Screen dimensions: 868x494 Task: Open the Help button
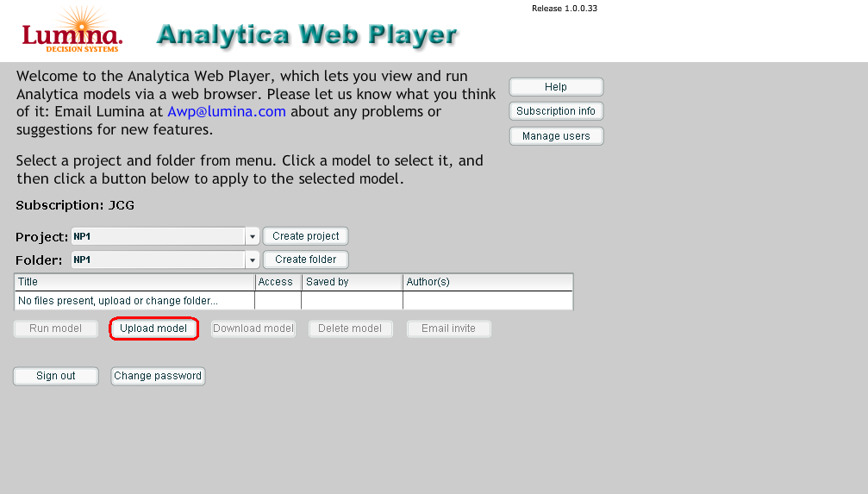[x=556, y=87]
